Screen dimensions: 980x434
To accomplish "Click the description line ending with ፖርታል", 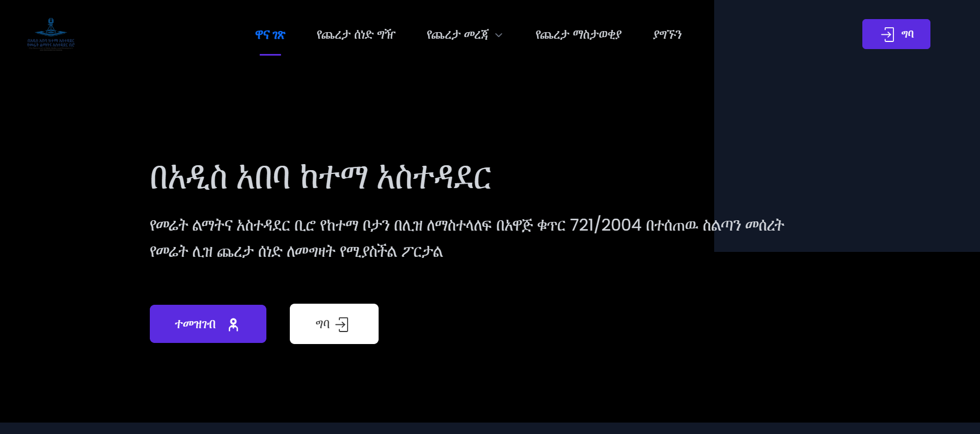I will tap(296, 251).
